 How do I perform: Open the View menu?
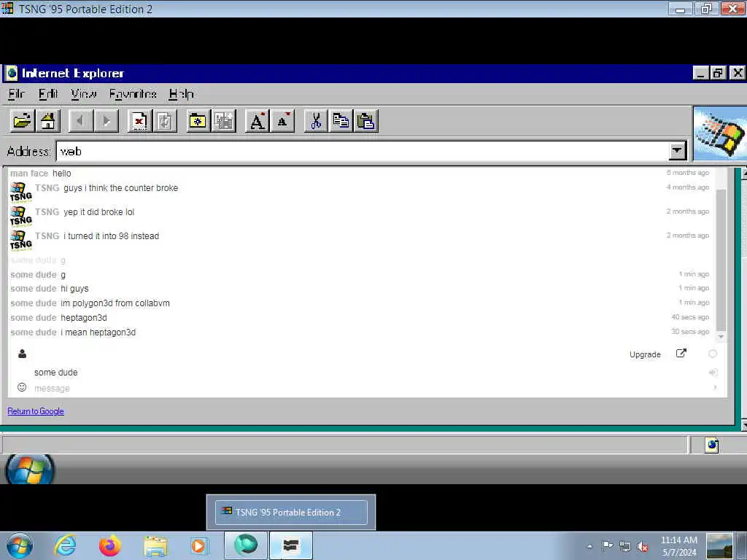click(x=84, y=94)
